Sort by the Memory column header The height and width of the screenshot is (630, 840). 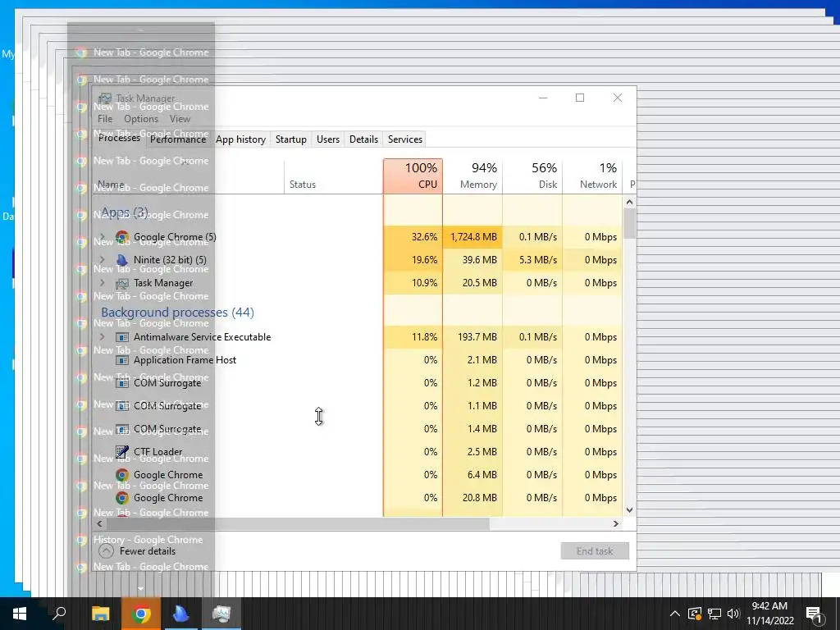coord(472,176)
